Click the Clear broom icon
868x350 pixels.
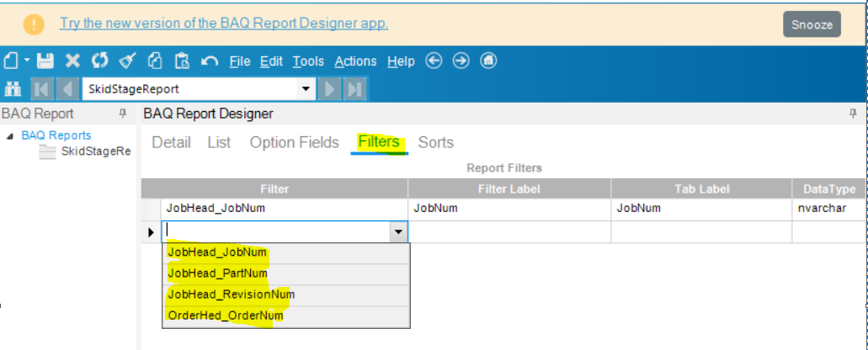coord(127,61)
